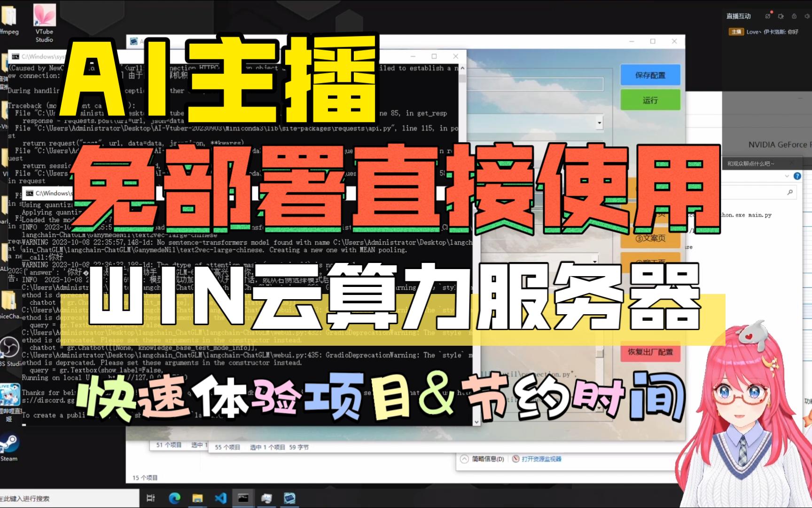
Task: Click the Explorer search magnifier icon
Action: [790, 192]
